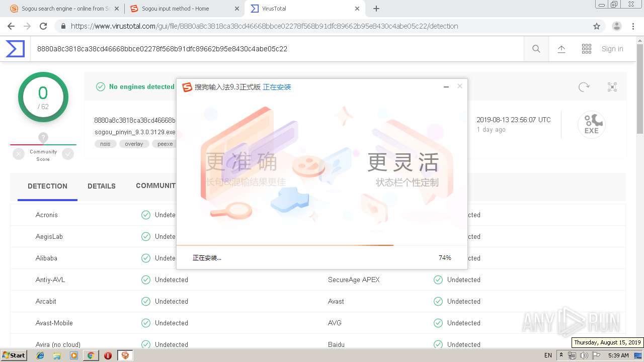Switch to Sogou search engine tab

(64, 9)
